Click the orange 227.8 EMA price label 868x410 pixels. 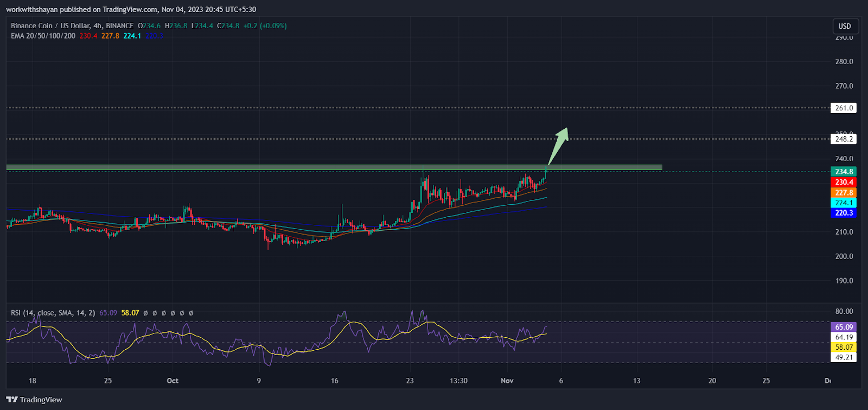click(844, 192)
